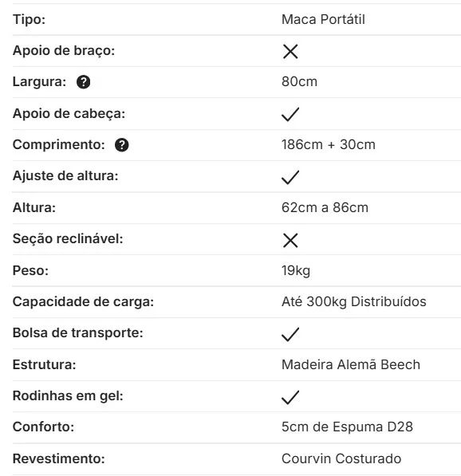Click the Revestimento label
This screenshot has height=476, width=461.
point(58,458)
